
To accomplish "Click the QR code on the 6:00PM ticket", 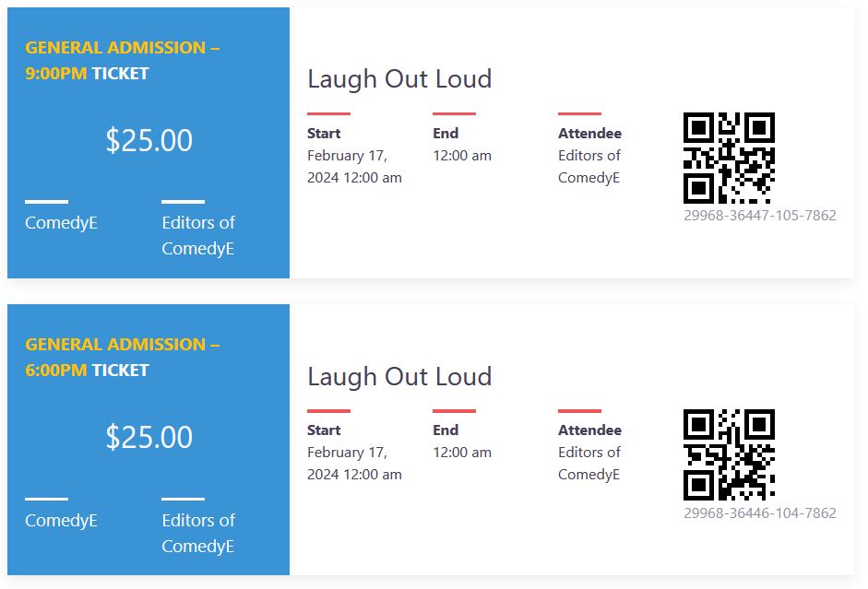I will pyautogui.click(x=729, y=454).
